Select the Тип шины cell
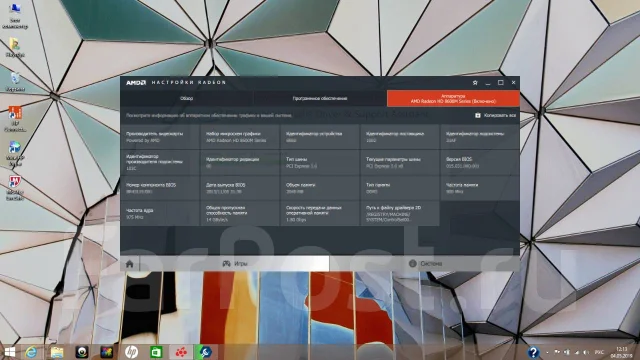640x360 pixels. [x=320, y=162]
